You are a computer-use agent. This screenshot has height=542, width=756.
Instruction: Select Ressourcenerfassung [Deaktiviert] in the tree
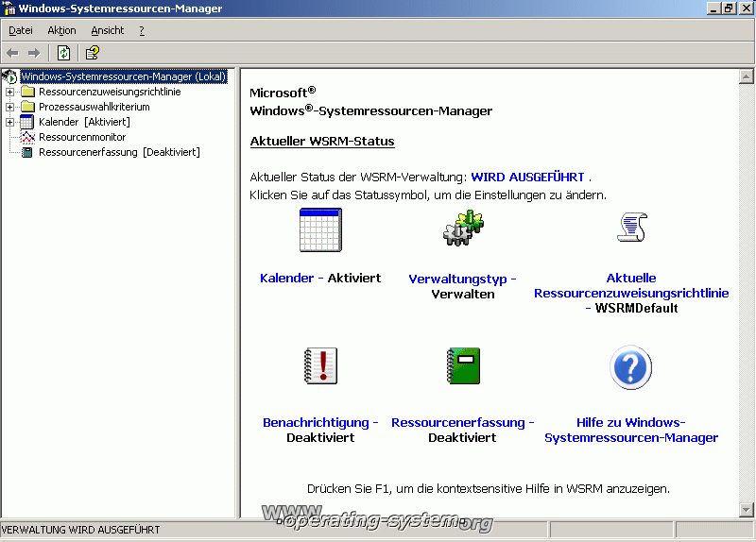(x=119, y=152)
